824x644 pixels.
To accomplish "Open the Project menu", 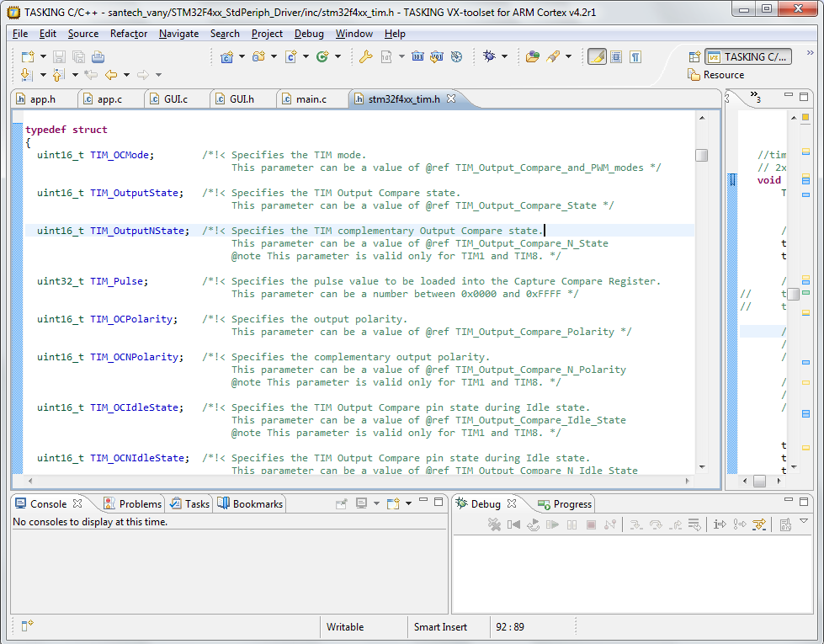I will click(267, 34).
